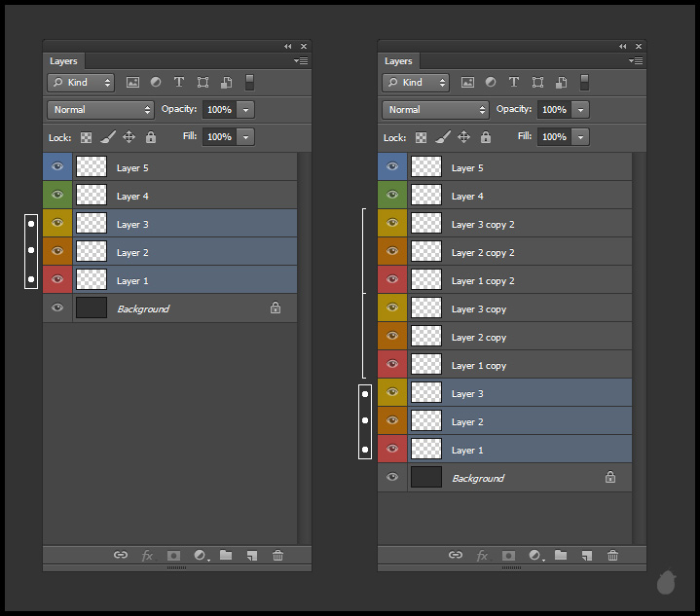Create new layer in right Layers panel
The width and height of the screenshot is (700, 616).
(586, 555)
